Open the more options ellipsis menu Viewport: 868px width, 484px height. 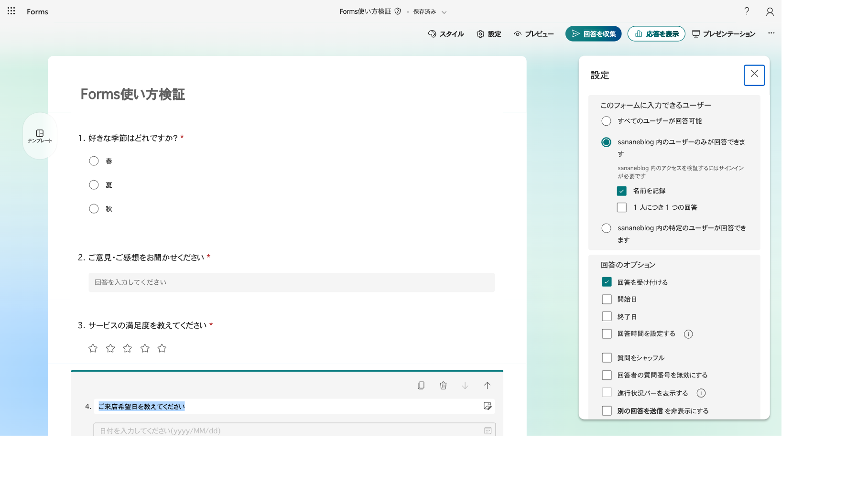coord(771,33)
